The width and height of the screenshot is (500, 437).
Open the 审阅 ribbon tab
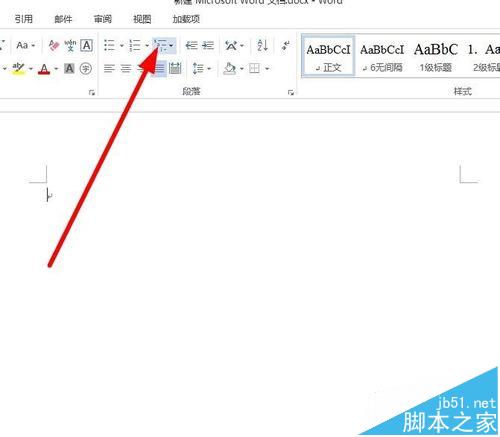coord(102,19)
